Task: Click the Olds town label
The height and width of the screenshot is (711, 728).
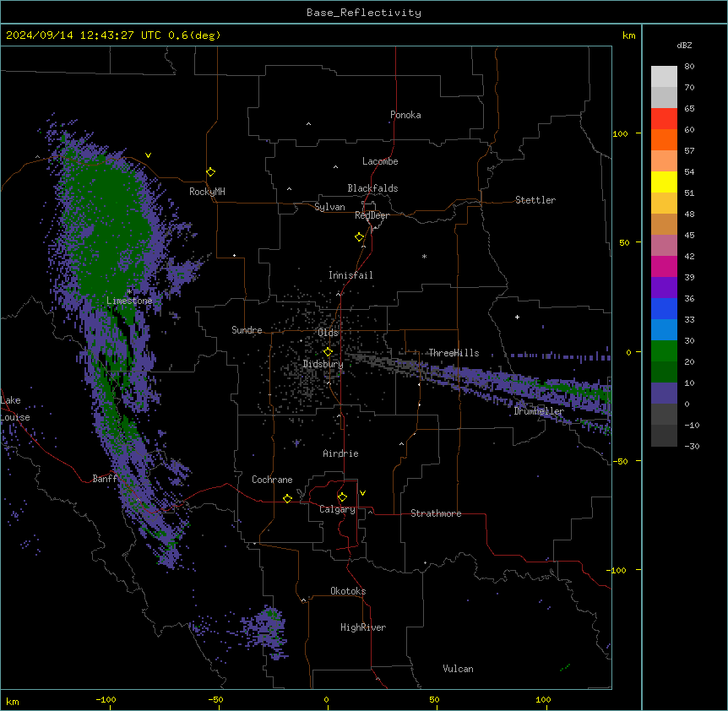Action: point(328,333)
